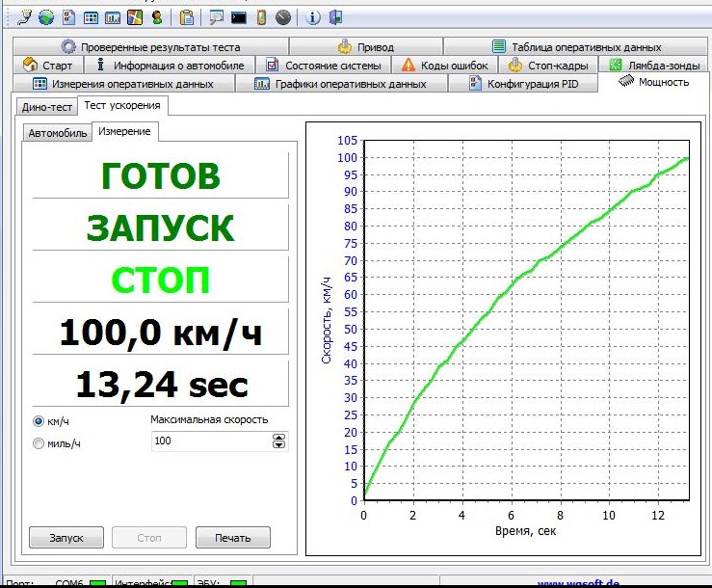Select the миль/ч radio button
The image size is (712, 588).
pos(39,443)
